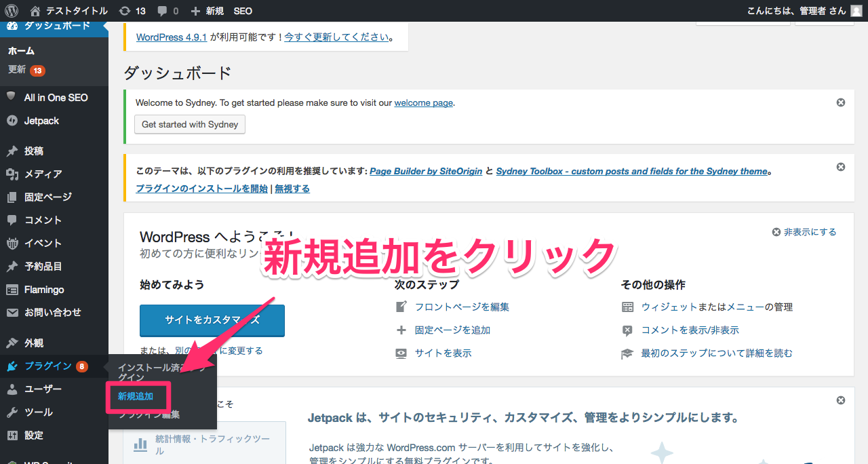This screenshot has width=868, height=464.
Task: Click 固定ページを追加 link
Action: (x=452, y=330)
